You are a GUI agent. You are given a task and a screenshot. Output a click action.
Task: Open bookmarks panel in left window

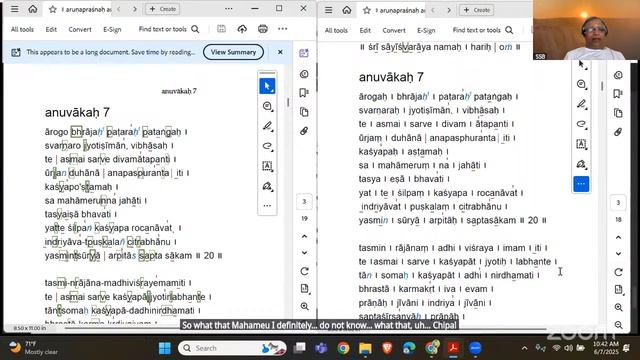304,93
